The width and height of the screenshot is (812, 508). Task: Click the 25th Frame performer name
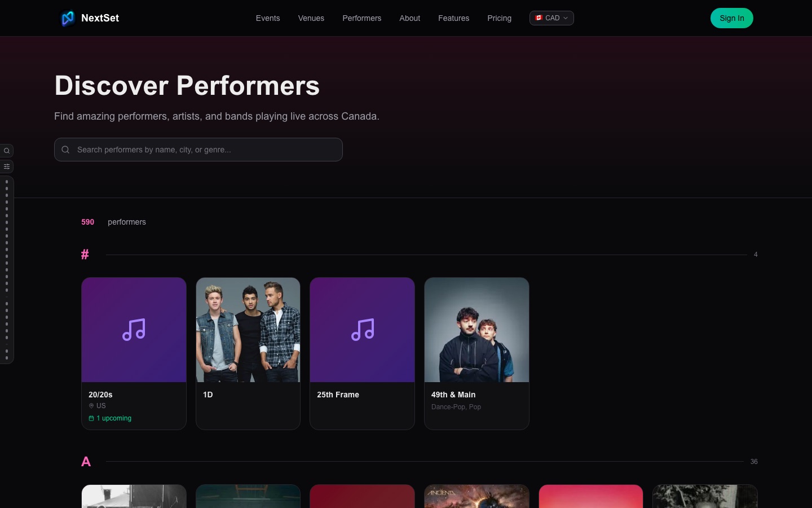tap(338, 395)
